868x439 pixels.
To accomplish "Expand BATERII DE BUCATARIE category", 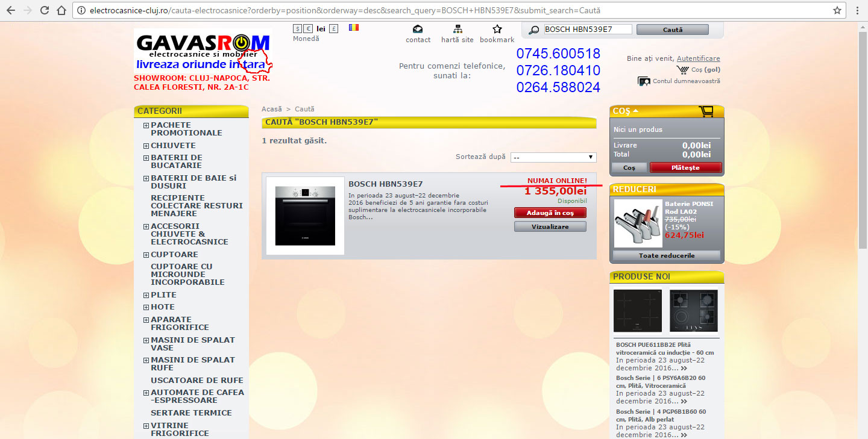I will (x=146, y=158).
